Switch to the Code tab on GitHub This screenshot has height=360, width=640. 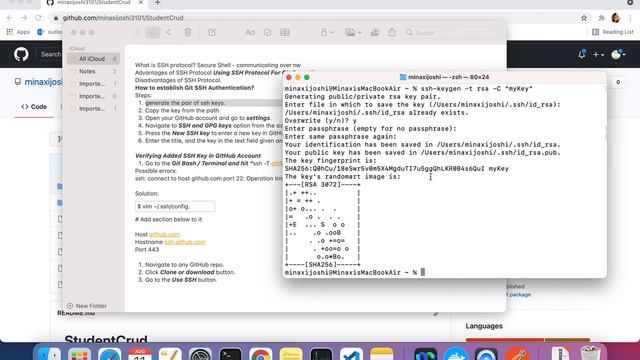(x=34, y=107)
